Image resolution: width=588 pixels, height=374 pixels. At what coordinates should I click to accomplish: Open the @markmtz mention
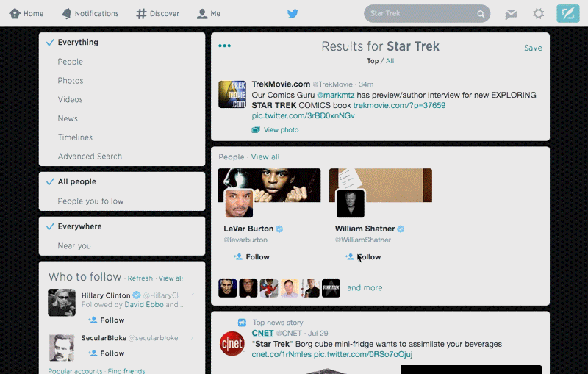pyautogui.click(x=336, y=95)
